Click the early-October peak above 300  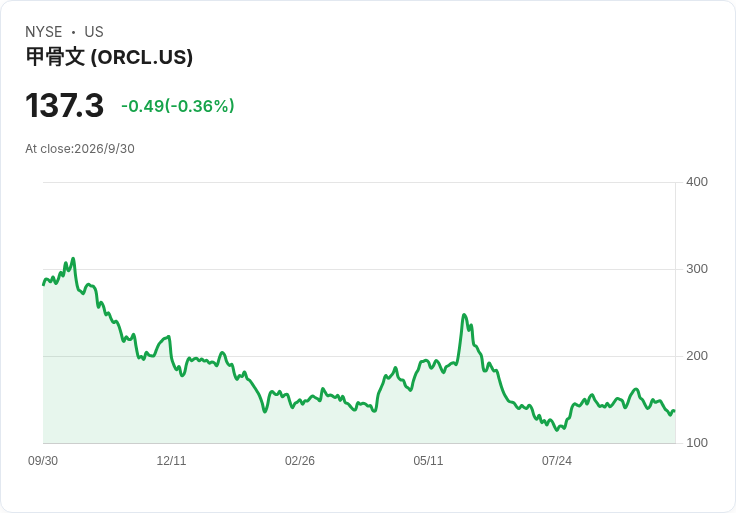tap(73, 259)
